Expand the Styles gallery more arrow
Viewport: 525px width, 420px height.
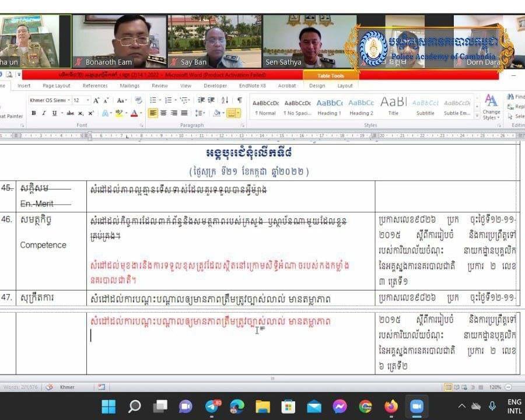[477, 116]
